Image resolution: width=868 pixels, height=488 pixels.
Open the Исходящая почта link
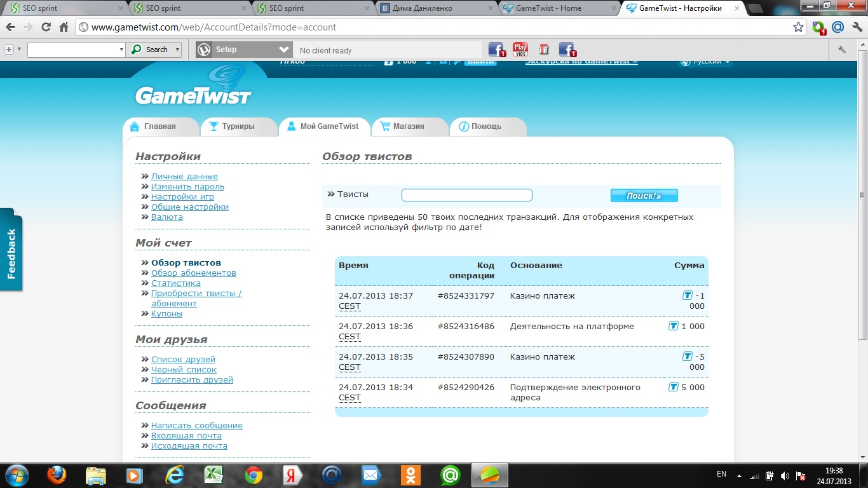click(189, 446)
